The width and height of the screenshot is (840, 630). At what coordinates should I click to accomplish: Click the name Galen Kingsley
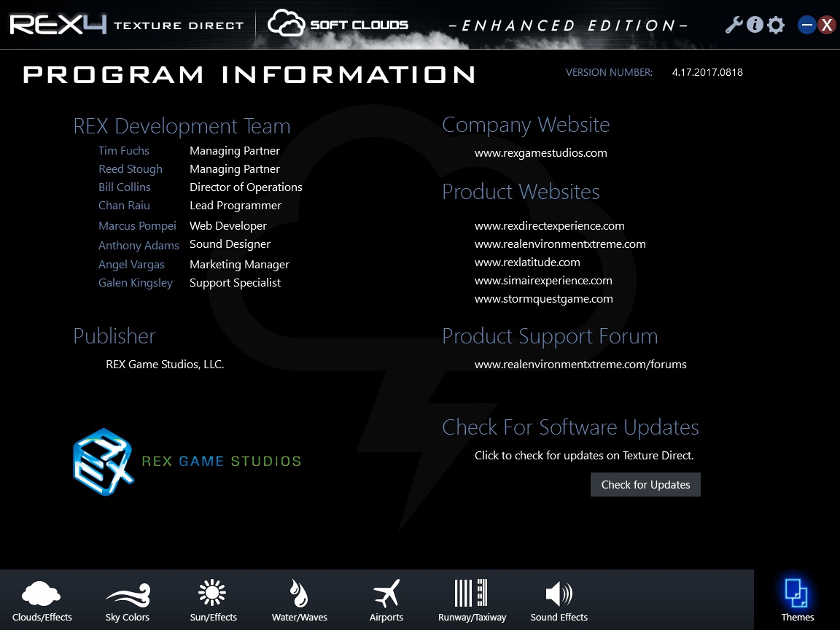[136, 283]
